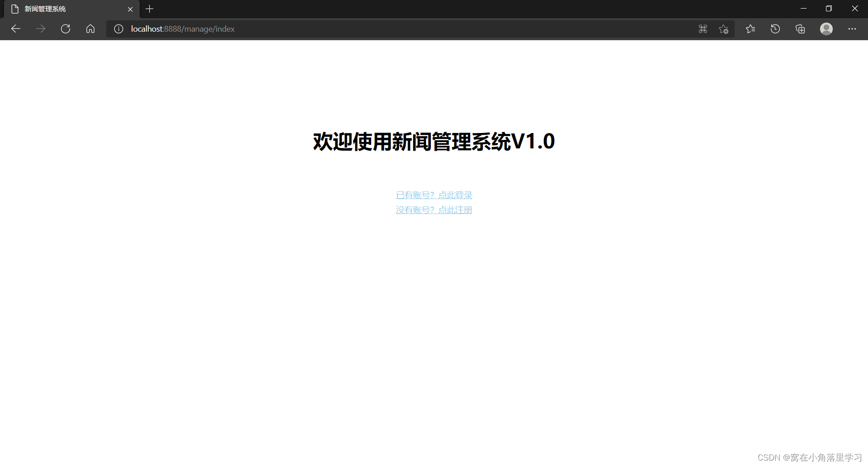Click the 已有账号？点此登录 link
The height and width of the screenshot is (466, 868).
pyautogui.click(x=434, y=195)
